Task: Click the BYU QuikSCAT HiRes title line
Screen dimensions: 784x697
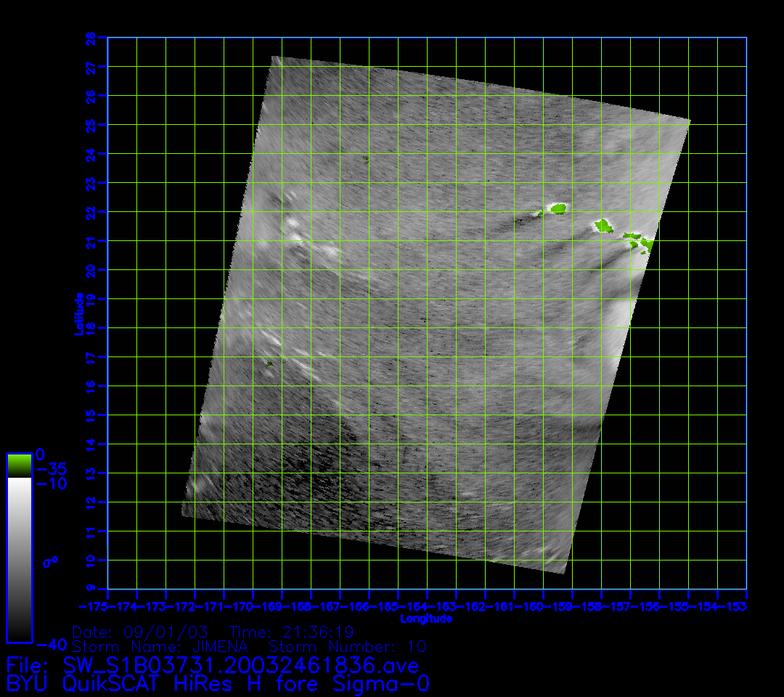Action: coord(218,684)
